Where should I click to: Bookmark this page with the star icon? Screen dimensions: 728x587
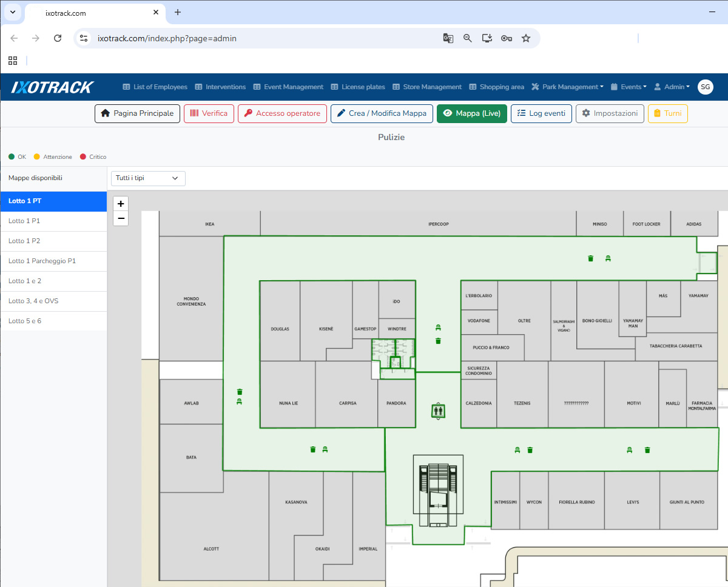(x=526, y=38)
